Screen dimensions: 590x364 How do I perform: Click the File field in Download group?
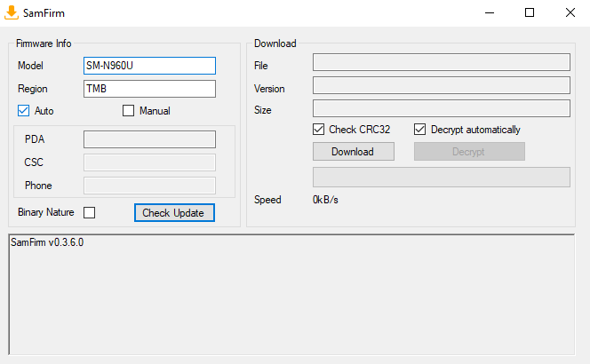click(x=442, y=62)
